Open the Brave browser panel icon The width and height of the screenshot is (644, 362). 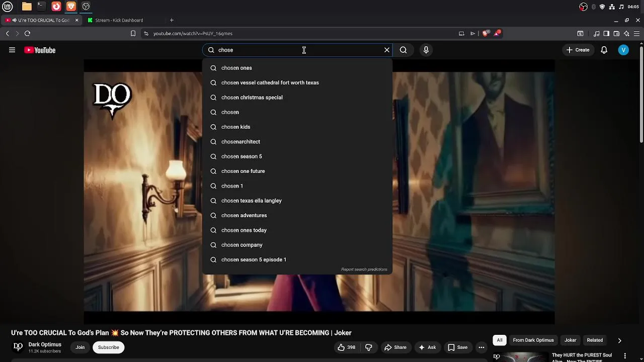(x=71, y=7)
